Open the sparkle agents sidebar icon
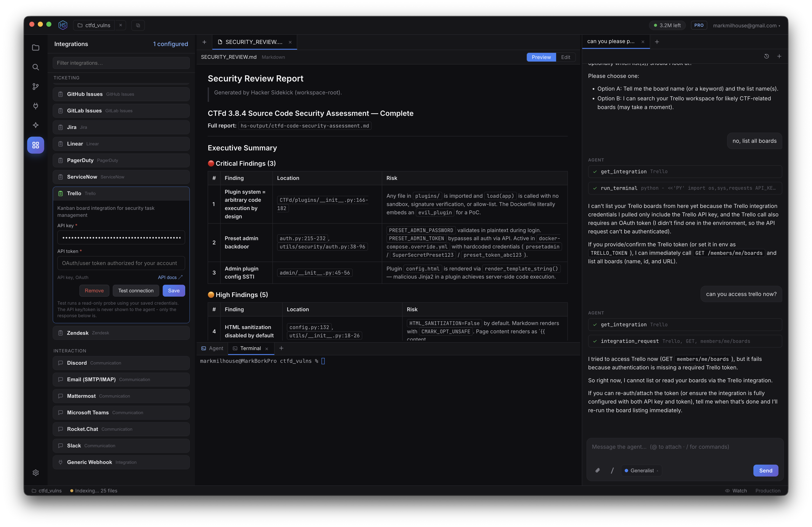This screenshot has height=527, width=812. coord(35,125)
